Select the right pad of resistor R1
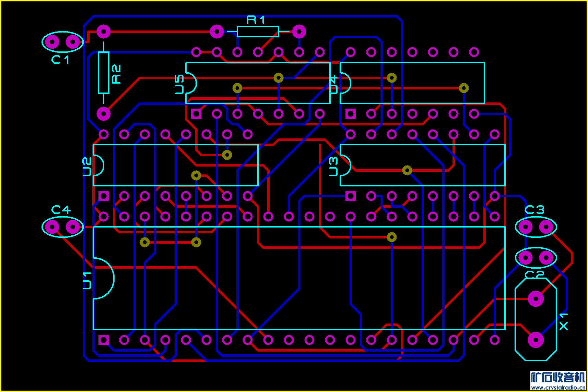The image size is (588, 392). (299, 32)
